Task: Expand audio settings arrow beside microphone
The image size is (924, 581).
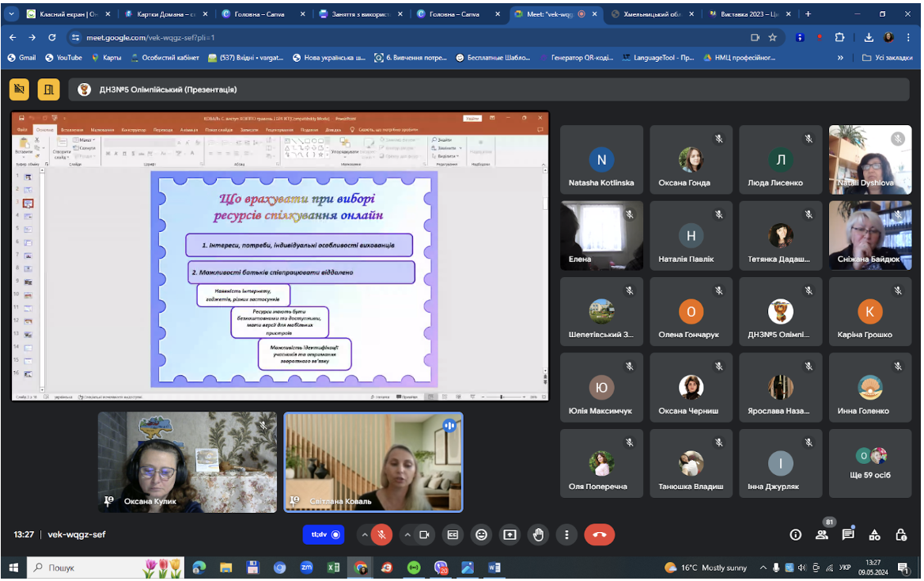Action: click(x=364, y=534)
